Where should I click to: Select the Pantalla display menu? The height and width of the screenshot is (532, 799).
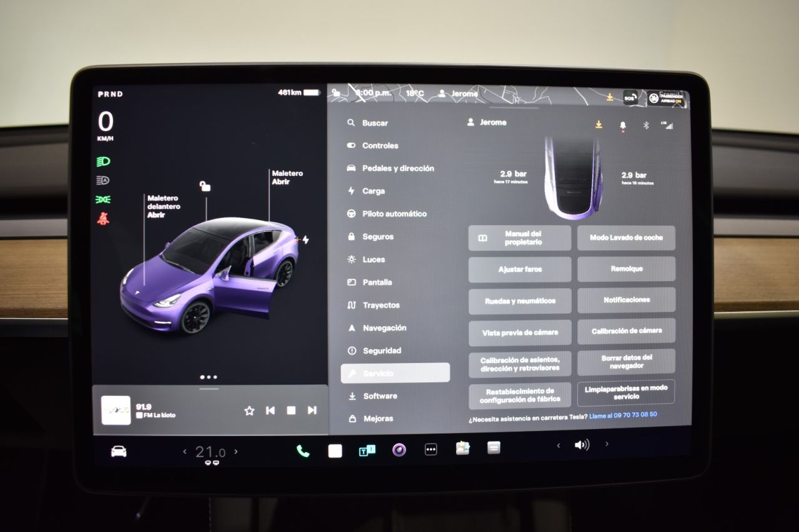click(370, 283)
